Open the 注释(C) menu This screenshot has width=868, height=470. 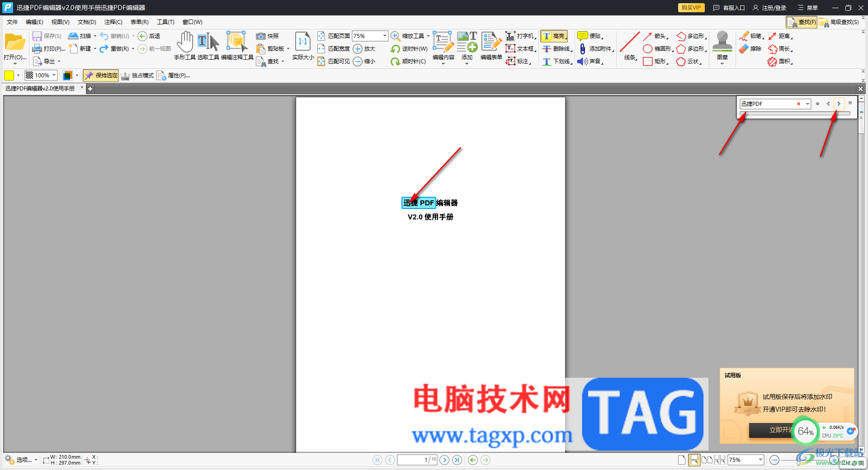click(113, 22)
